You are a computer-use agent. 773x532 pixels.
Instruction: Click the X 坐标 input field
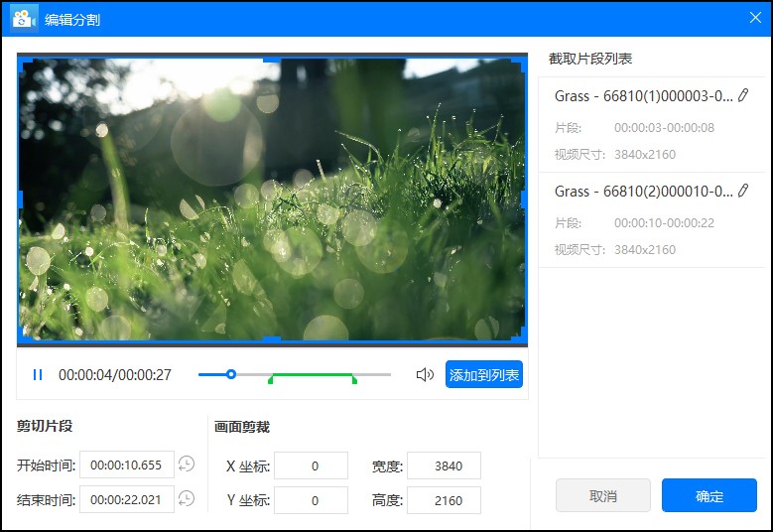(x=311, y=465)
